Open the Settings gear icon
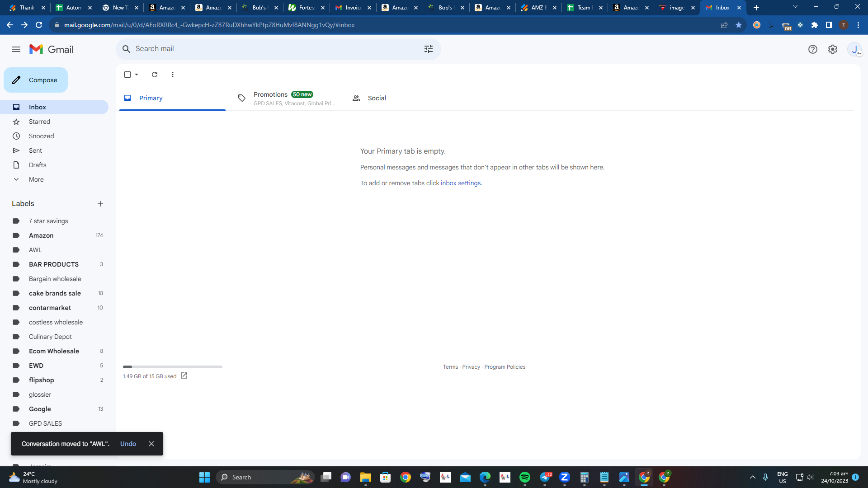This screenshot has height=488, width=868. [833, 49]
